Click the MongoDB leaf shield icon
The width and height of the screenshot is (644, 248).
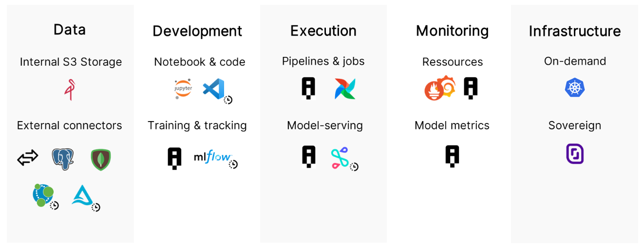click(101, 159)
